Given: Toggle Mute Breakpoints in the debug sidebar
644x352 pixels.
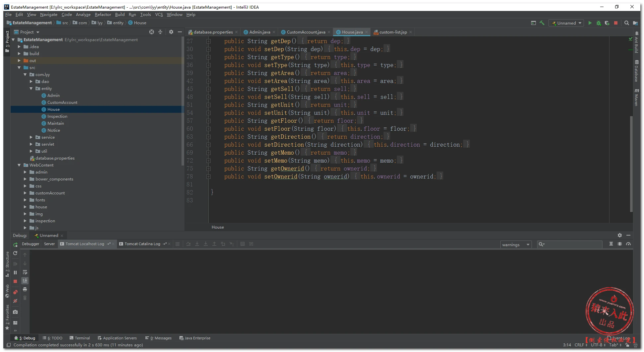Looking at the screenshot, I should click(15, 301).
